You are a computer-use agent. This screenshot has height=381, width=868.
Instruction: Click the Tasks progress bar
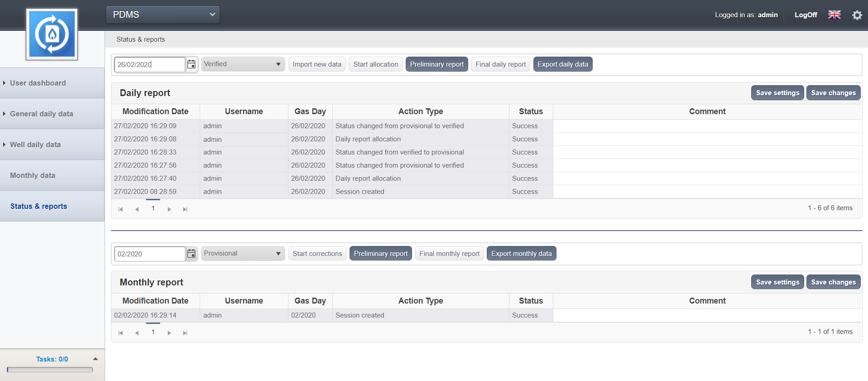(50, 370)
